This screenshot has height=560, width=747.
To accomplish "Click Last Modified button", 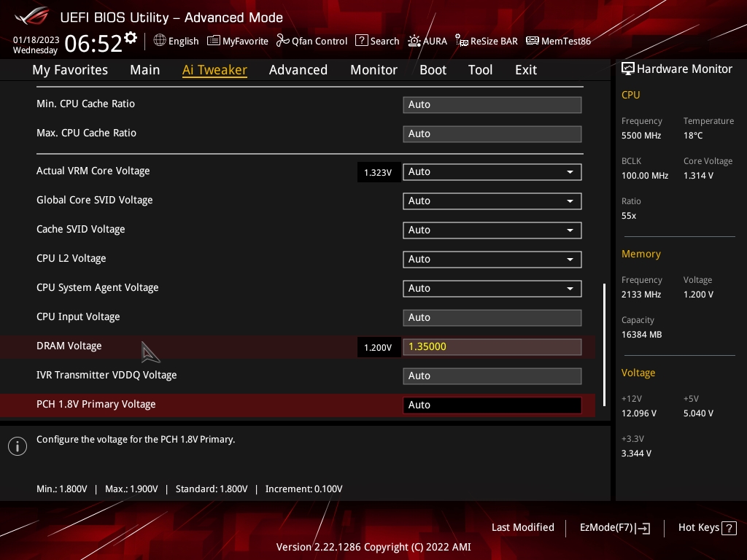I will pyautogui.click(x=522, y=528).
